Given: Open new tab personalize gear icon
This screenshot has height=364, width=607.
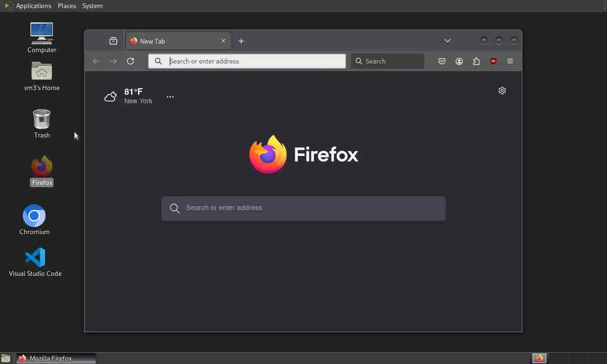Looking at the screenshot, I should (x=502, y=91).
